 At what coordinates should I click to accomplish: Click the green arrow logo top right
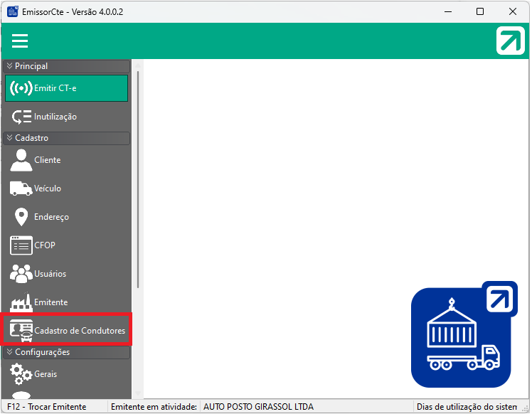click(510, 41)
